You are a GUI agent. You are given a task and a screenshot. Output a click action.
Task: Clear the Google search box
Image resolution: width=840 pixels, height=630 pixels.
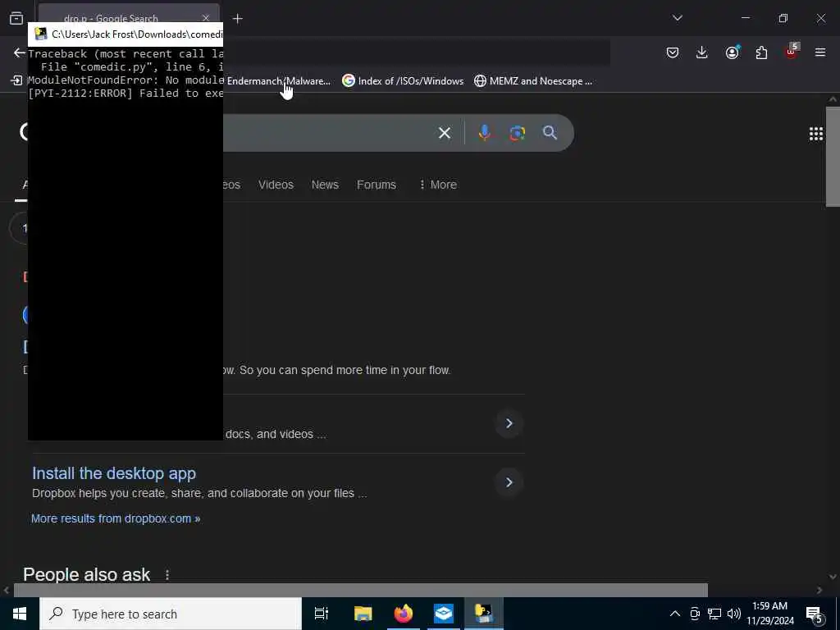point(444,133)
